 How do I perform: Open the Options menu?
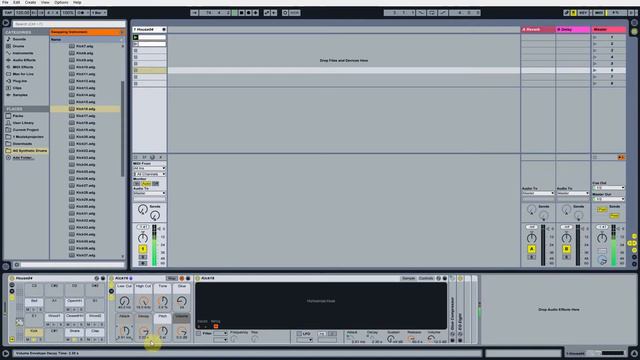61,2
